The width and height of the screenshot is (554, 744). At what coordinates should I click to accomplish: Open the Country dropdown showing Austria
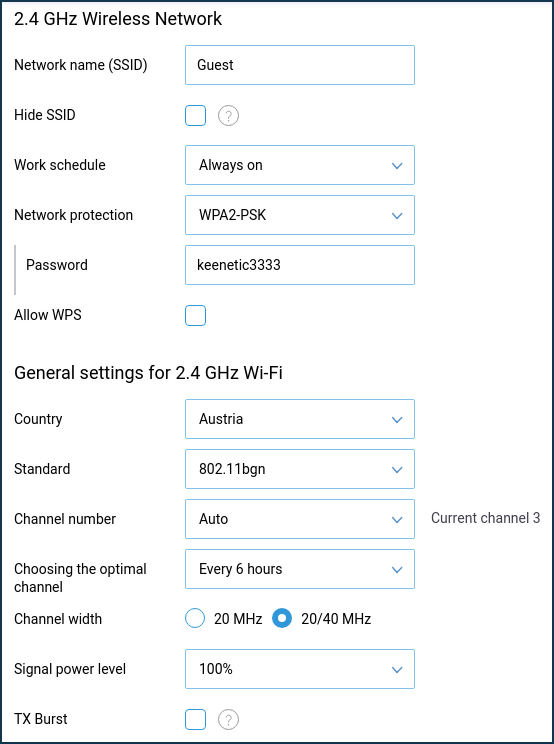(x=300, y=419)
